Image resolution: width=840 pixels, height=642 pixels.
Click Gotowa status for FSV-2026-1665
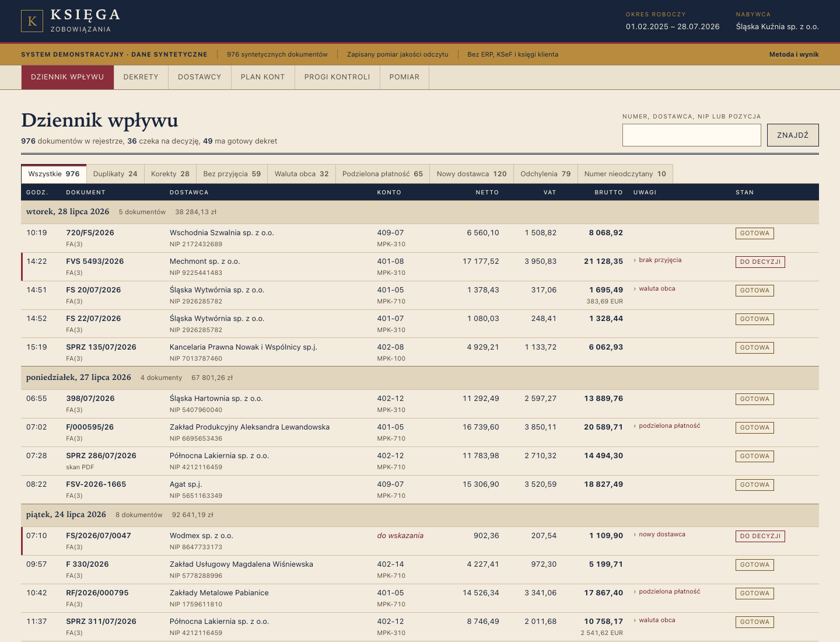[755, 485]
